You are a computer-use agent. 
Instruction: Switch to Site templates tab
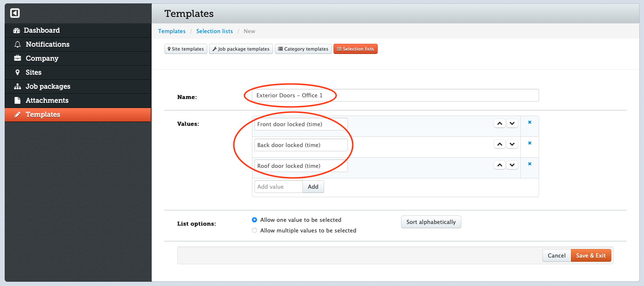[x=186, y=49]
